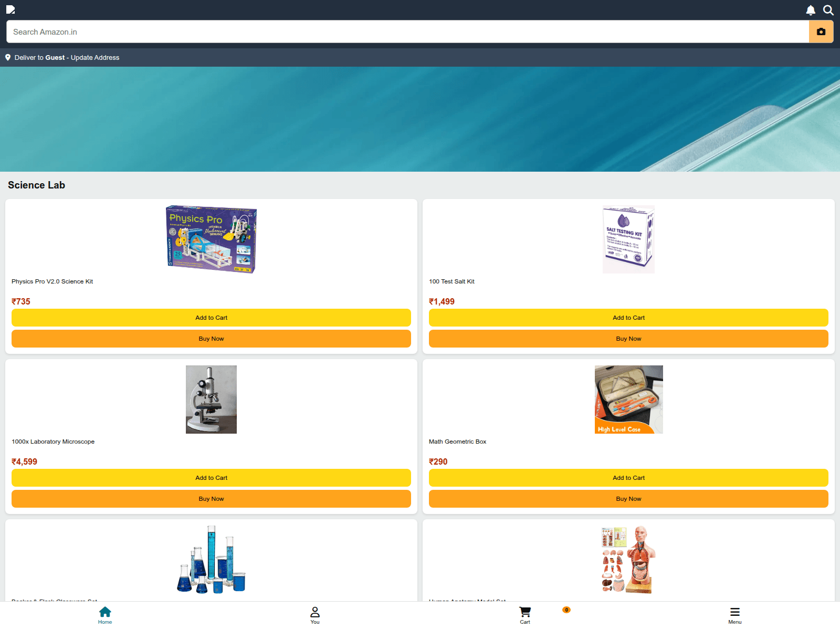This screenshot has height=630, width=840.
Task: Click 100 Test Salt Kit title
Action: click(x=451, y=281)
